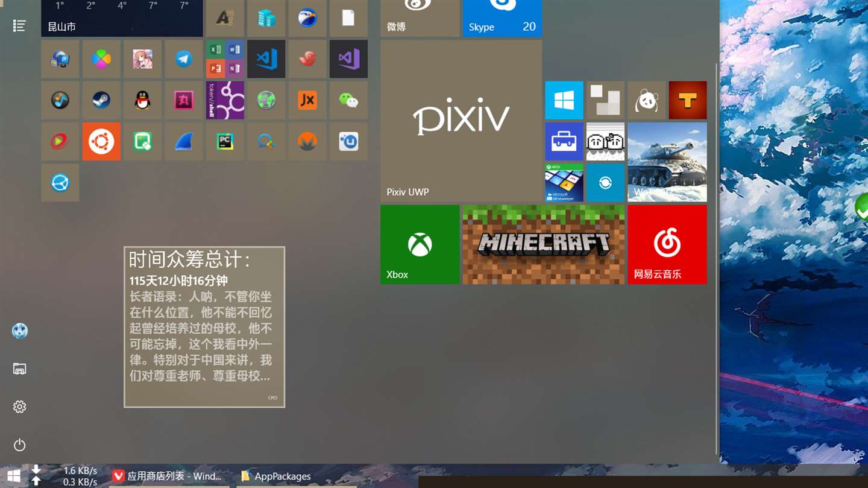Open the pink 丸 icon tile

pyautogui.click(x=184, y=100)
